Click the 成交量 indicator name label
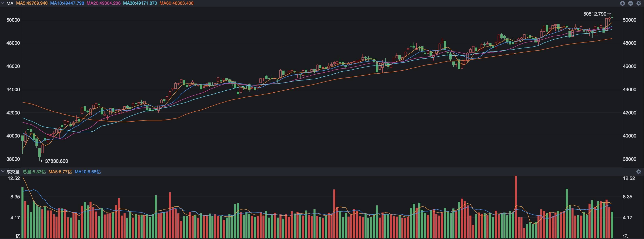644x239 pixels. (x=13, y=172)
